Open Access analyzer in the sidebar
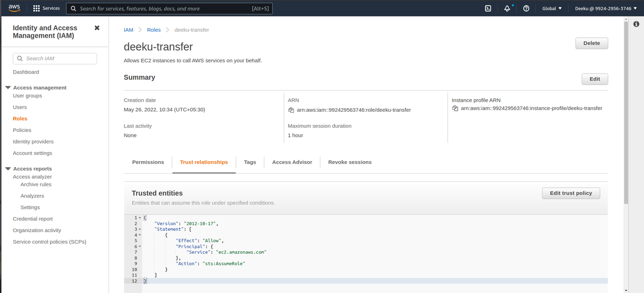 [32, 177]
